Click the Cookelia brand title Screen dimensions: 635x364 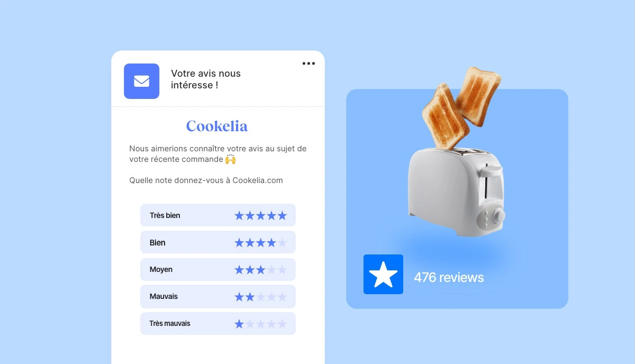pos(217,126)
